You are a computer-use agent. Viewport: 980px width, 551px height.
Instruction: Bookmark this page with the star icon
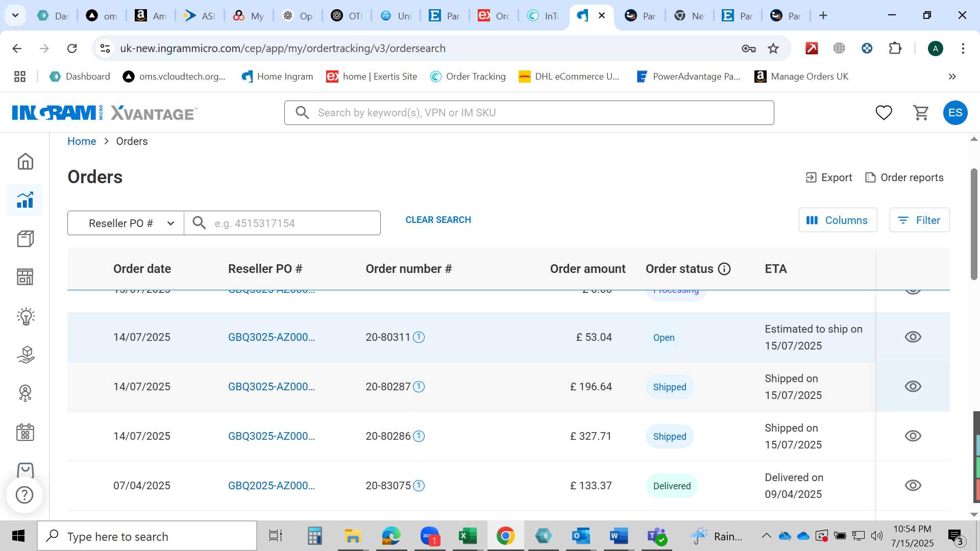point(773,48)
